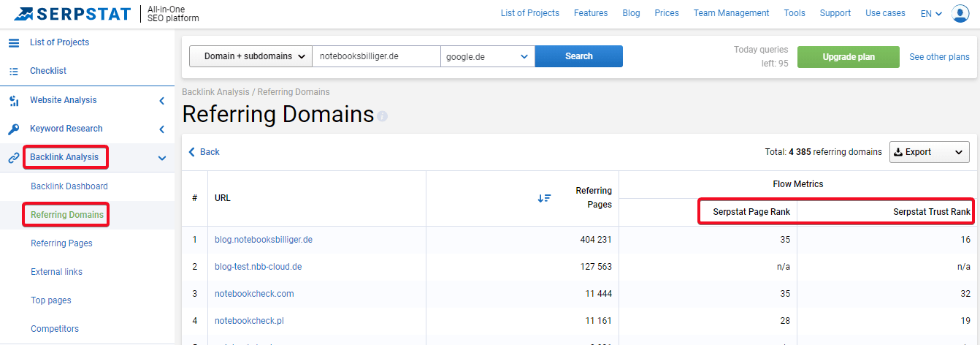Select Keyword Research in sidebar
980x345 pixels.
(66, 129)
